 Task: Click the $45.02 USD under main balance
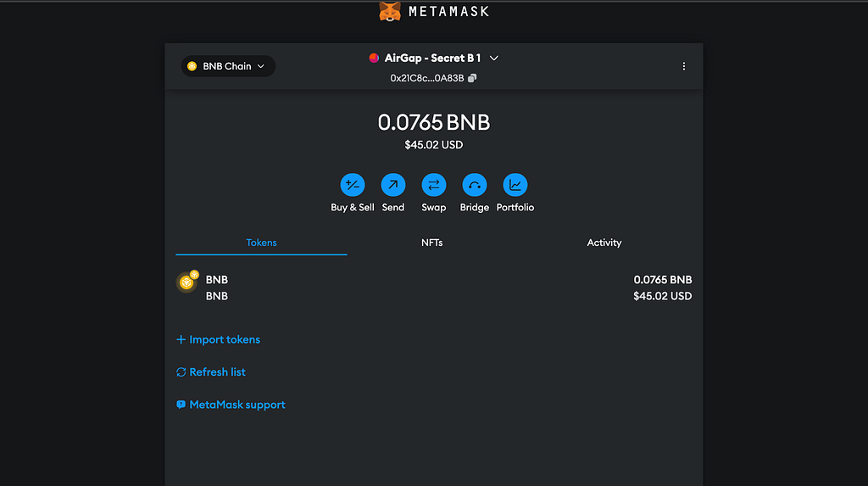click(433, 145)
